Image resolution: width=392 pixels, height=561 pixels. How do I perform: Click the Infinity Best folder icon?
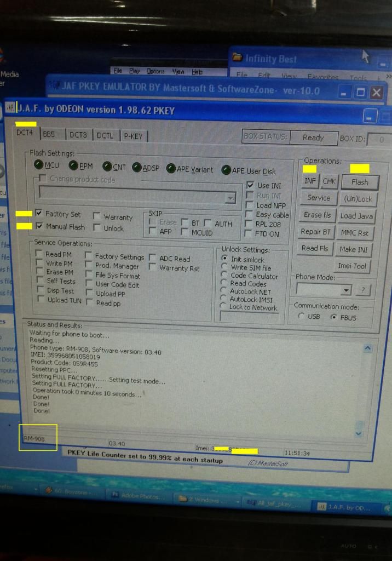[x=238, y=58]
